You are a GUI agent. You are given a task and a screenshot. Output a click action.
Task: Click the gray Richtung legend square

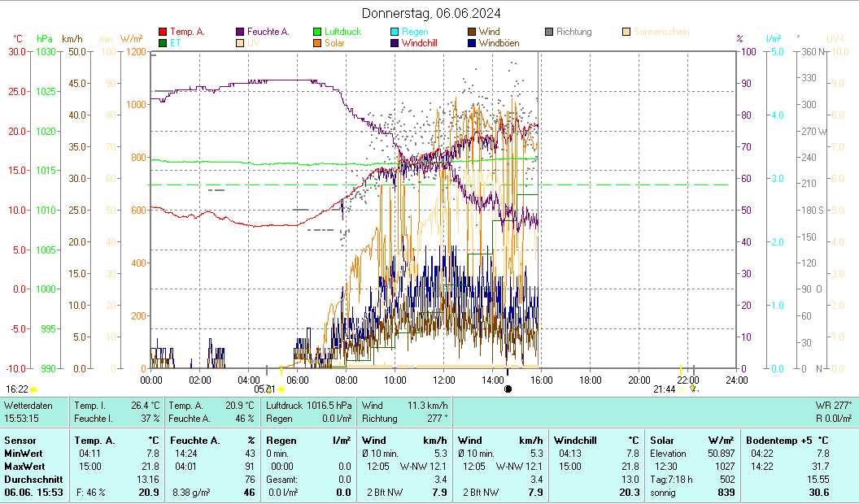(549, 32)
